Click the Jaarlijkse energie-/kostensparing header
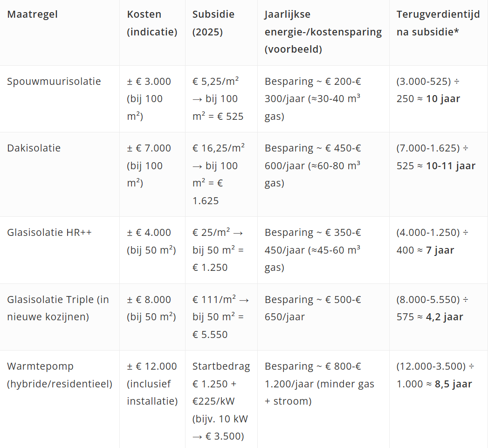Screen dimensions: 488x448 (323, 32)
